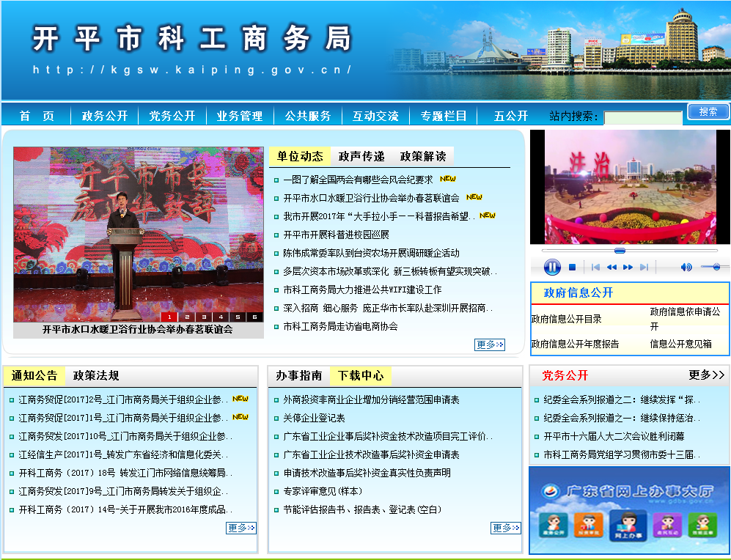Viewport: 731px width, 560px height.
Task: Open 开平市十六届人大二次会议胜利闭幕
Action: 614,436
